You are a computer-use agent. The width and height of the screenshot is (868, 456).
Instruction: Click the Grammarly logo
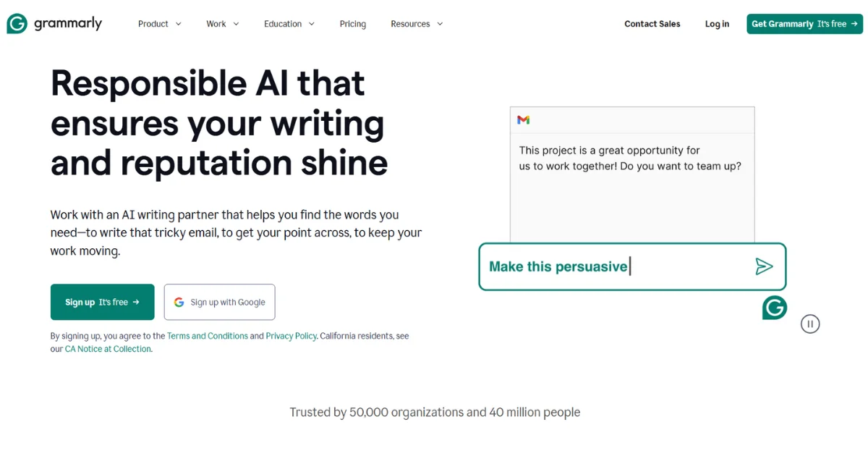[54, 22]
